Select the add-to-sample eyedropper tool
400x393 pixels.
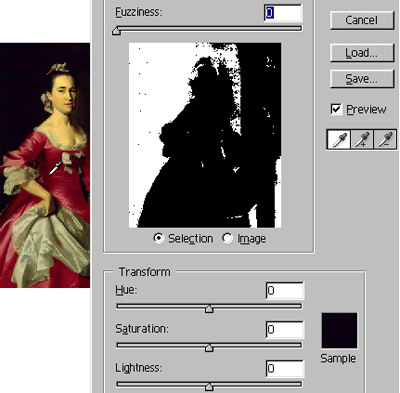(x=362, y=140)
